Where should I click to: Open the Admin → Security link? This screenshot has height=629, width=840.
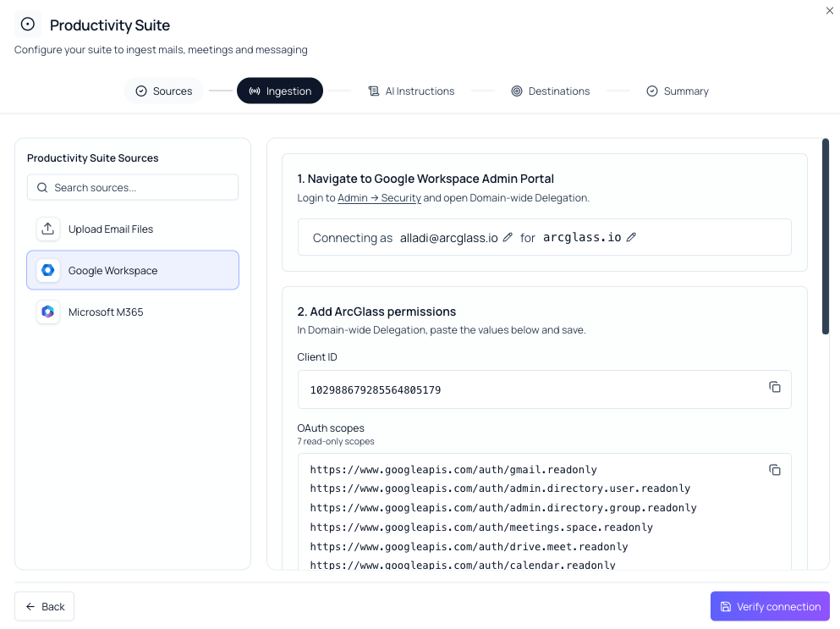pos(379,198)
